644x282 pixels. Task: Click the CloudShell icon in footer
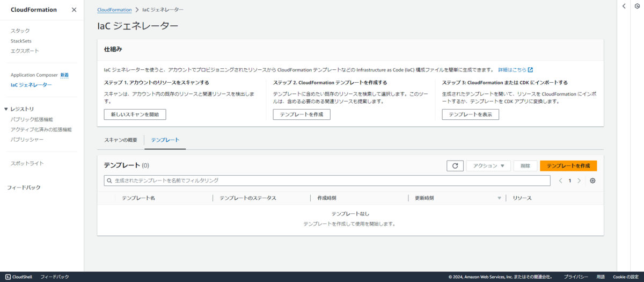(x=8, y=277)
